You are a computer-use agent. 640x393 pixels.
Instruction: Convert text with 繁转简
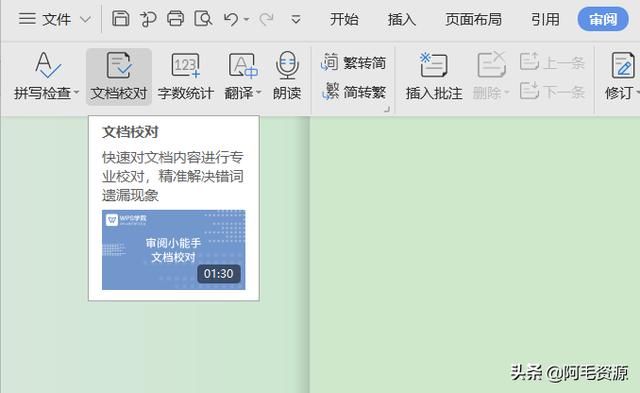(353, 62)
